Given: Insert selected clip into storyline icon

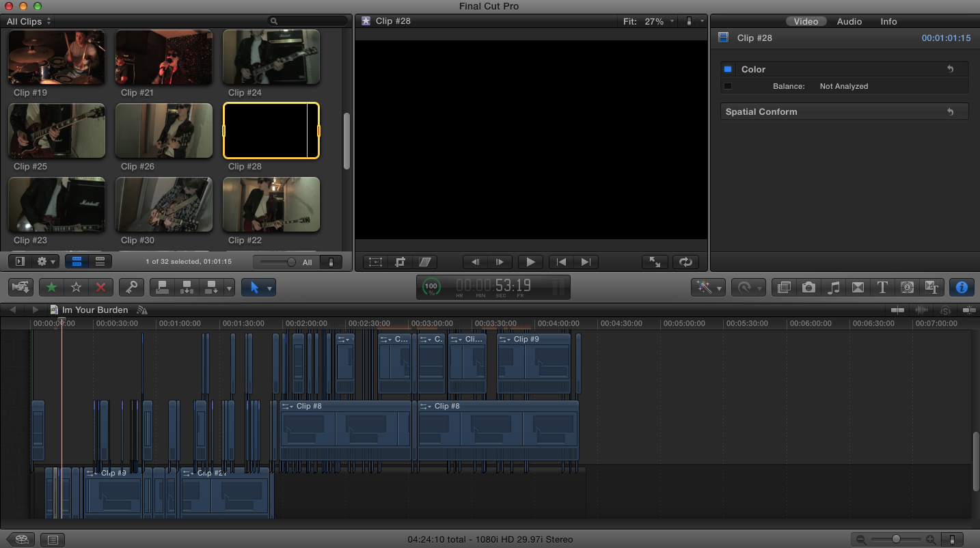Looking at the screenshot, I should [x=187, y=288].
